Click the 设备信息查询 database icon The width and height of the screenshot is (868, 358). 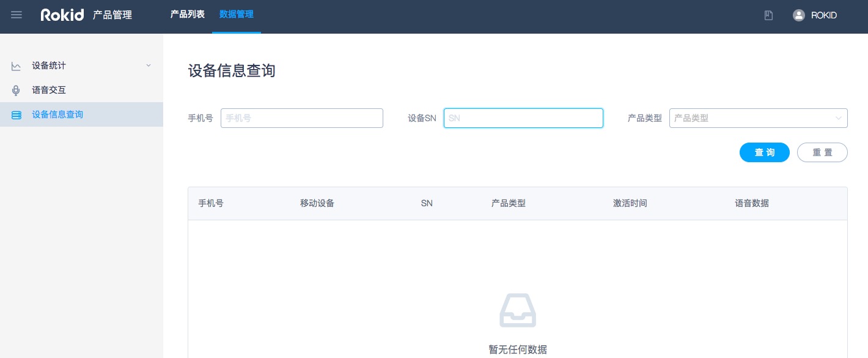click(16, 115)
